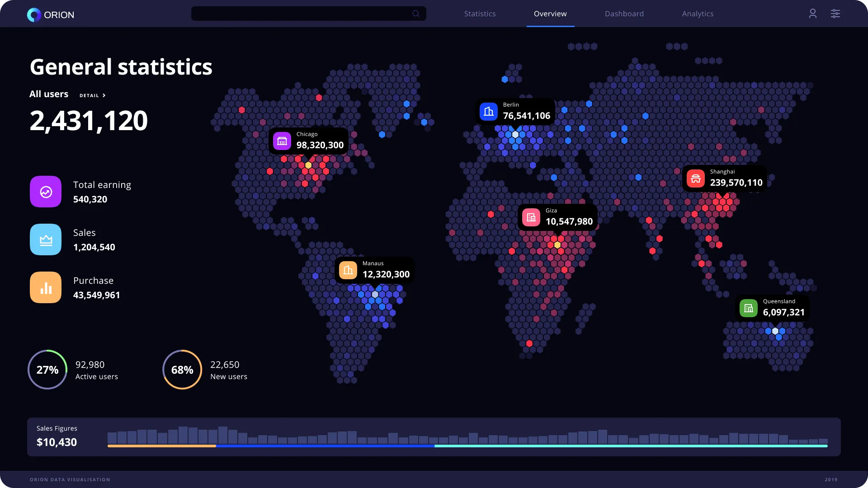Click the Sales crown icon
868x488 pixels.
point(45,239)
